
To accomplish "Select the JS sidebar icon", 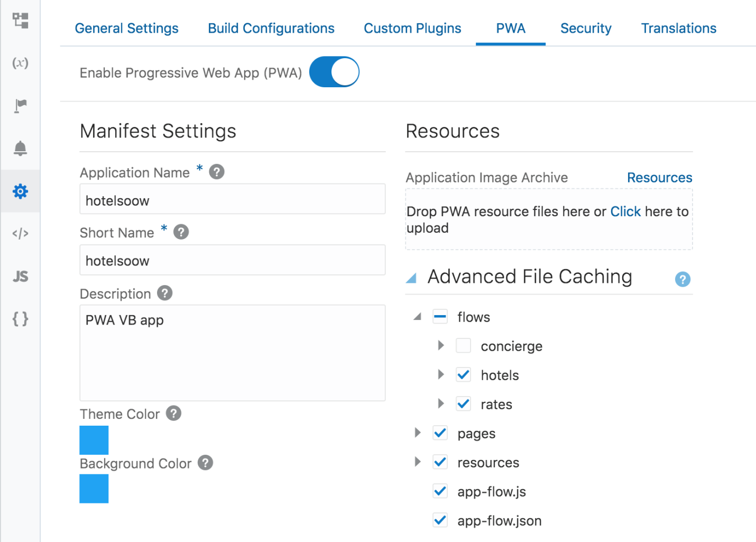I will (x=20, y=276).
